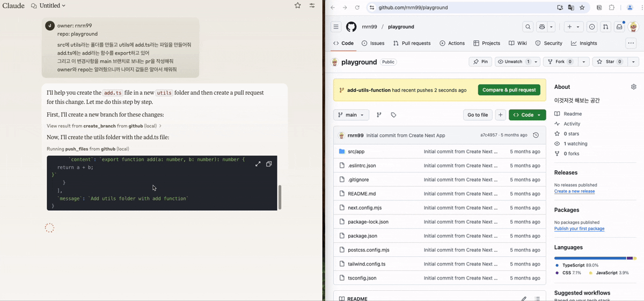Open Fork options dropdown arrow

pos(583,62)
